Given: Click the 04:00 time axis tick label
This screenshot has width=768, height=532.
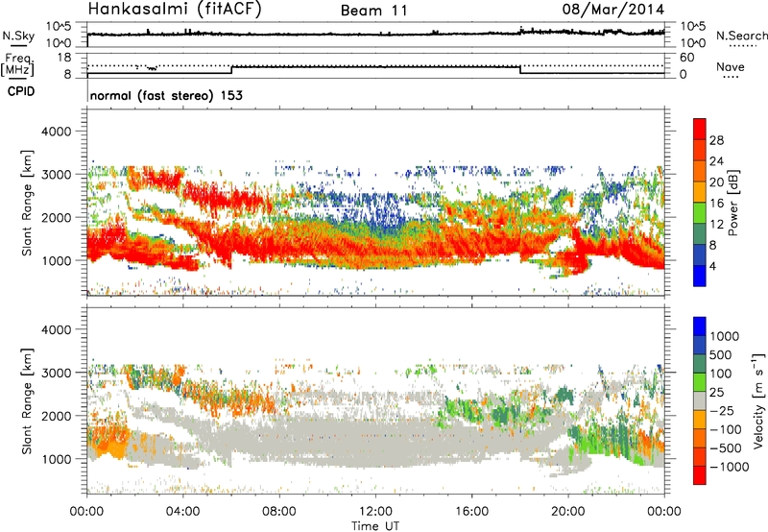Looking at the screenshot, I should pos(183,512).
